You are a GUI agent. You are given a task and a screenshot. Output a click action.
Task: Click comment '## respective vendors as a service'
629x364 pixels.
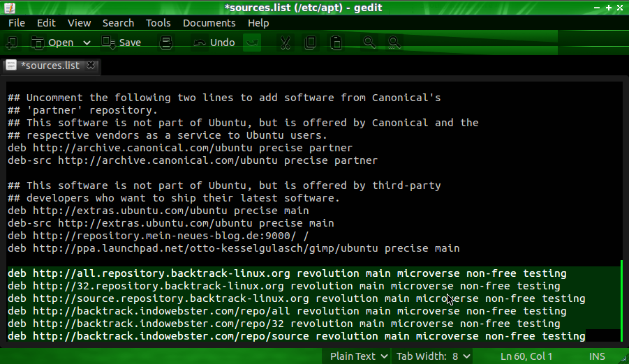[x=168, y=135]
